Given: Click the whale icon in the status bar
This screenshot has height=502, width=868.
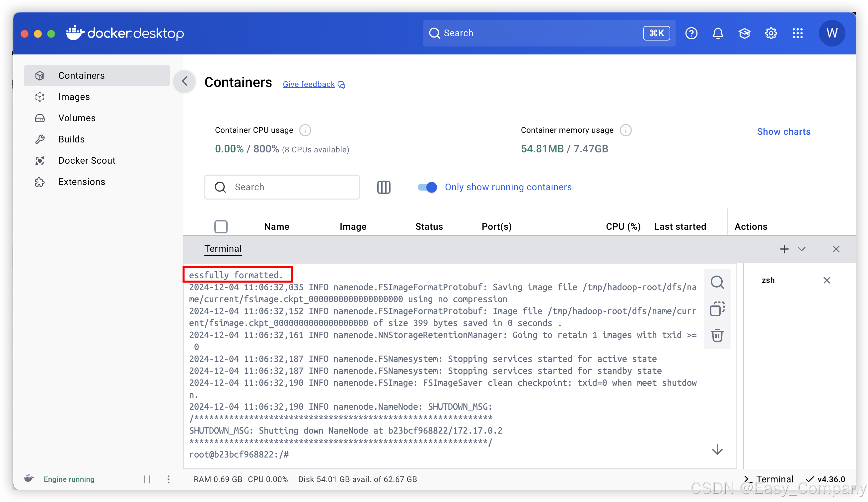Looking at the screenshot, I should (x=29, y=478).
